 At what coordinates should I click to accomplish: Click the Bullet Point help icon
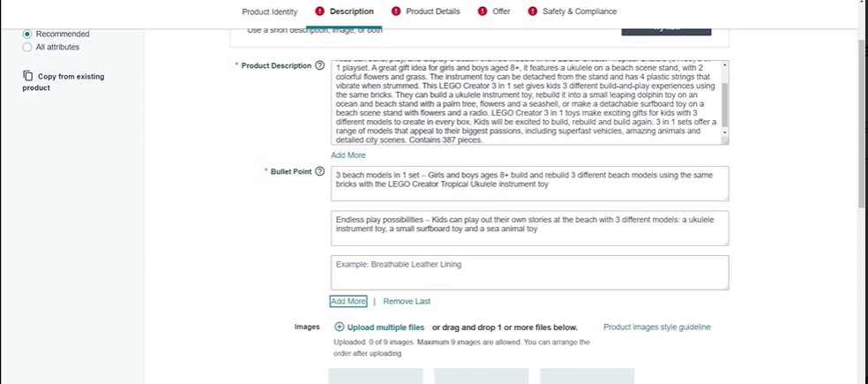pyautogui.click(x=319, y=171)
